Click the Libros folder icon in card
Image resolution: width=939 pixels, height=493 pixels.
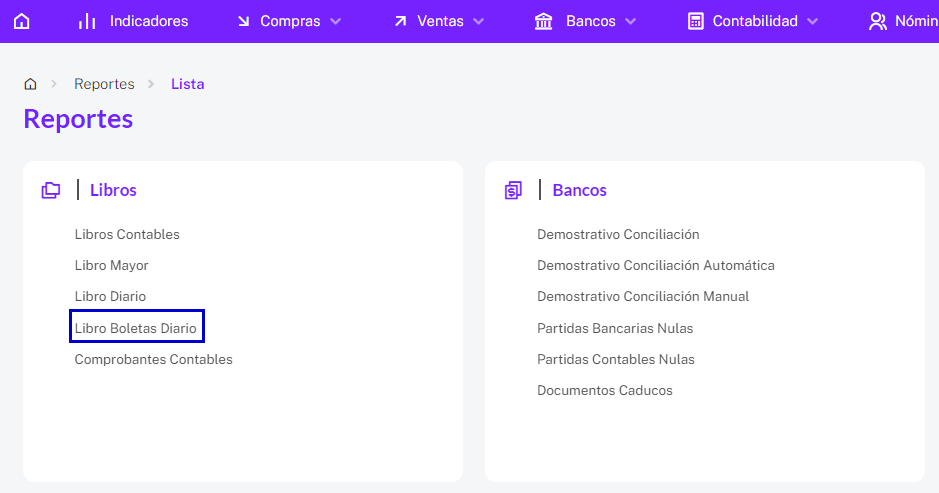[51, 190]
